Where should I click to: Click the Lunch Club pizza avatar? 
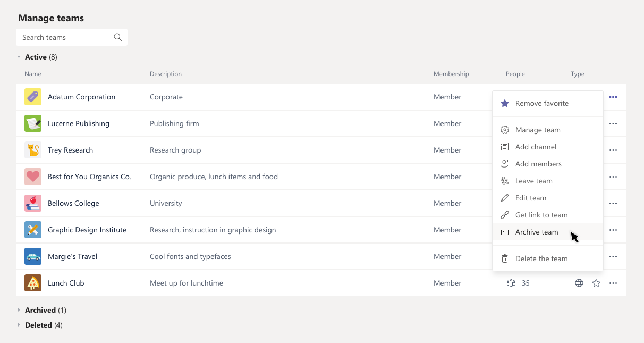tap(33, 283)
